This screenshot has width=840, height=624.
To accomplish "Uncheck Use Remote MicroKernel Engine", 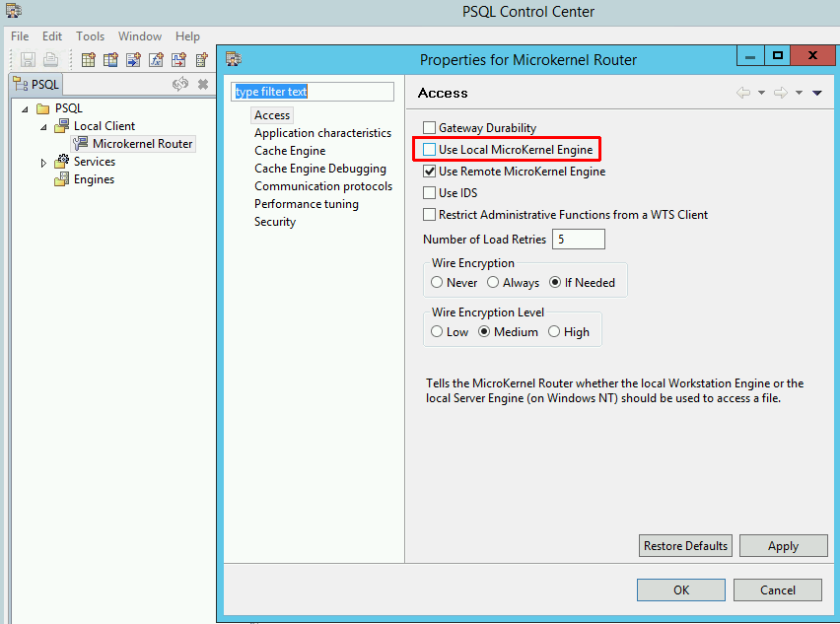I will click(x=429, y=172).
